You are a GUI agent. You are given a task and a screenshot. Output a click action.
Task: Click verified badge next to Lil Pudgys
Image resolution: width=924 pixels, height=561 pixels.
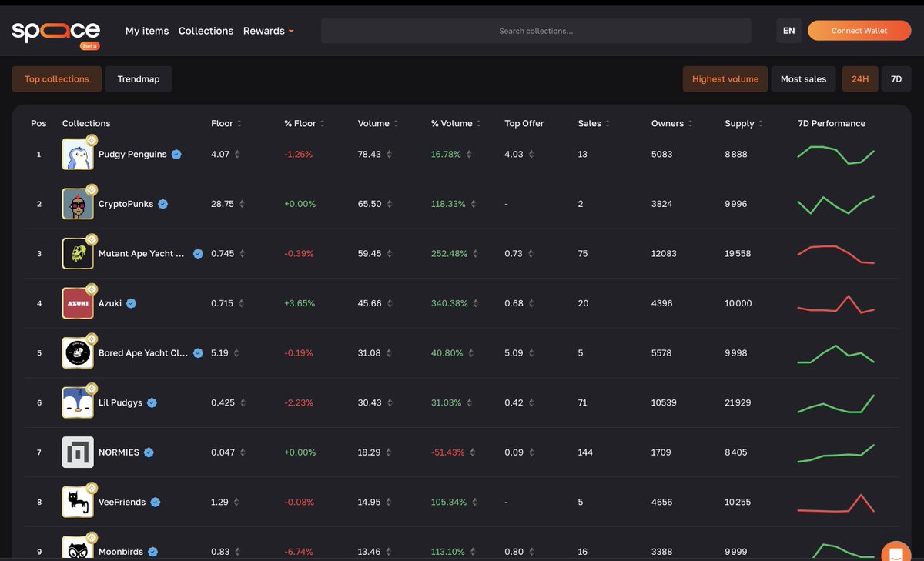(152, 402)
